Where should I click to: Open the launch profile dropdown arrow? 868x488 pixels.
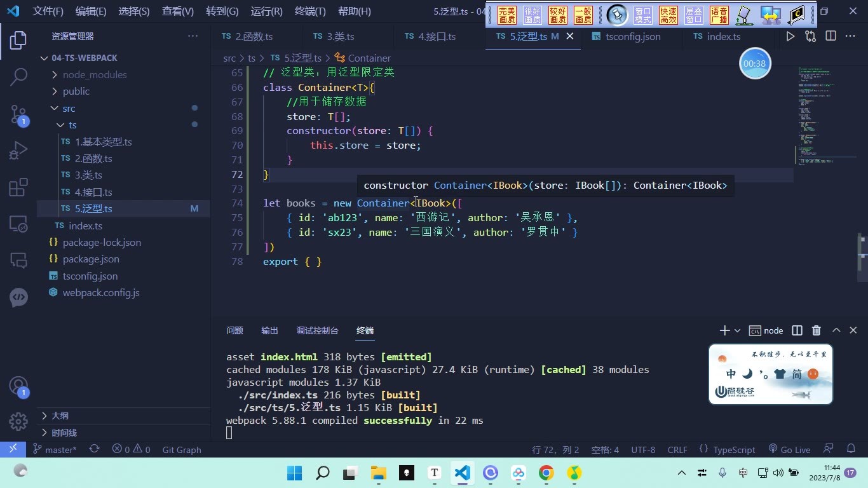tap(737, 330)
